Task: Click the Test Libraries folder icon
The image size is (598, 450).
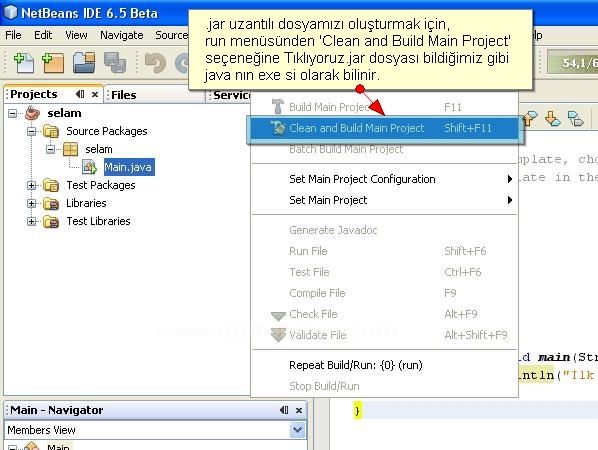Action: click(51, 221)
